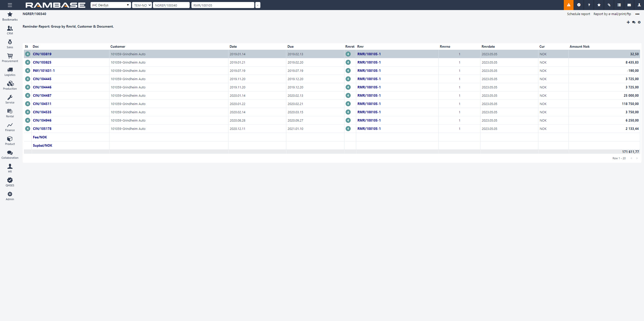Click Schedule report menu item
Image resolution: width=644 pixels, height=321 pixels.
[578, 14]
